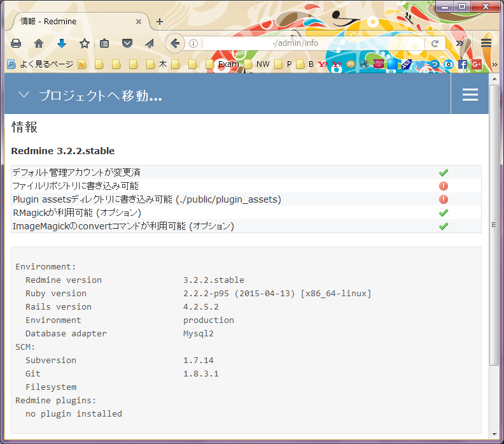504x444 pixels.
Task: Save the page to Pocket
Action: click(127, 43)
